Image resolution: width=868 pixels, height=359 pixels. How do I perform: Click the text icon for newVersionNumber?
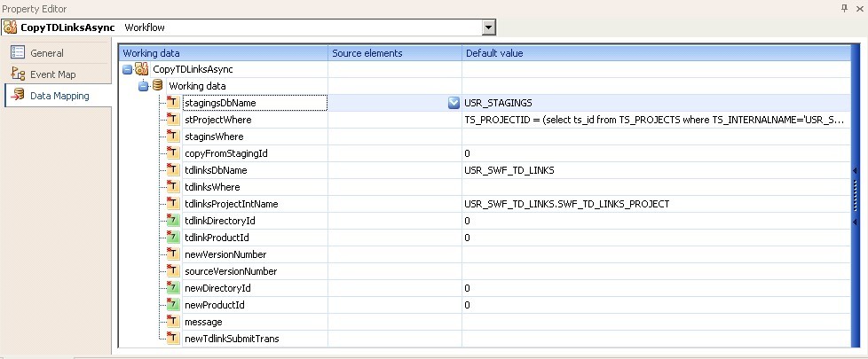(173, 254)
